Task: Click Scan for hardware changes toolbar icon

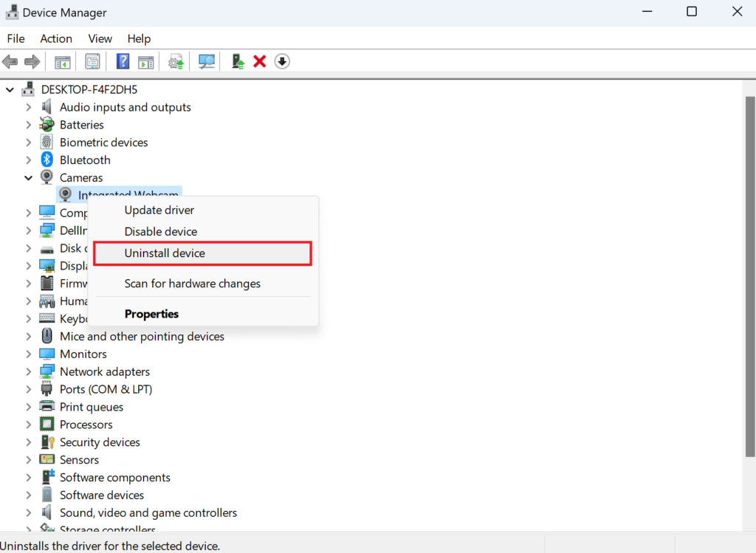Action: [207, 62]
